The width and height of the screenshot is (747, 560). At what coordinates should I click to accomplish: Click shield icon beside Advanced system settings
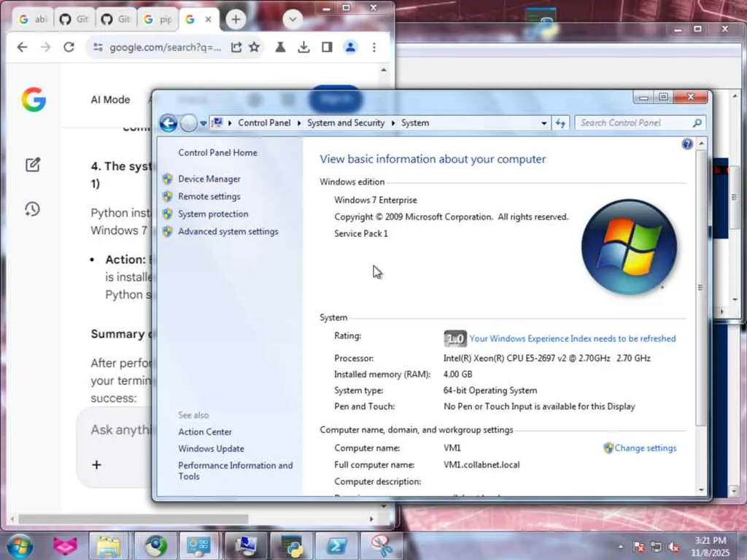[167, 231]
